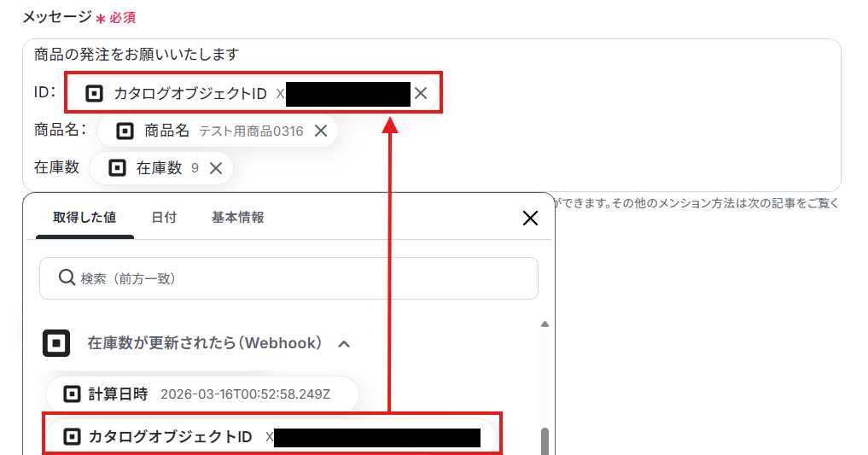Image resolution: width=868 pixels, height=455 pixels.
Task: Remove the カタログオブジェクトID chip from message
Action: pos(421,94)
